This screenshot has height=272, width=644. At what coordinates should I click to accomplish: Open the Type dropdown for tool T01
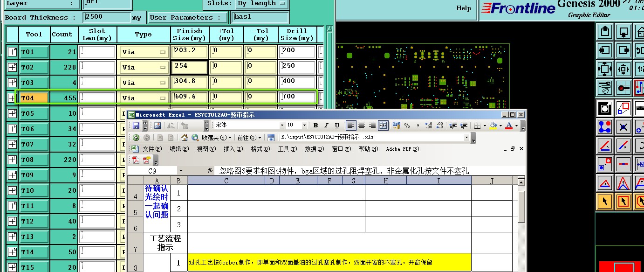pyautogui.click(x=144, y=52)
